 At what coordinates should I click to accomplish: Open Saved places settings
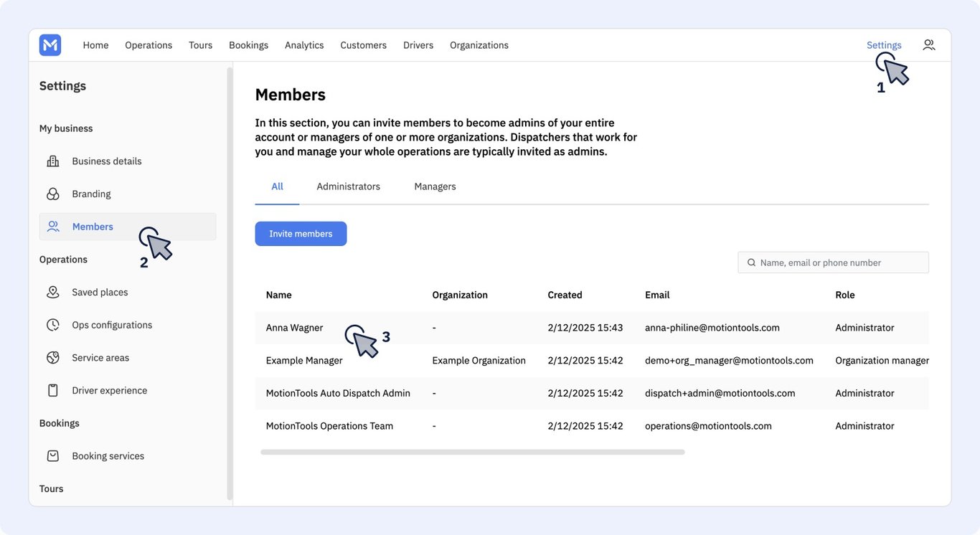pyautogui.click(x=127, y=293)
